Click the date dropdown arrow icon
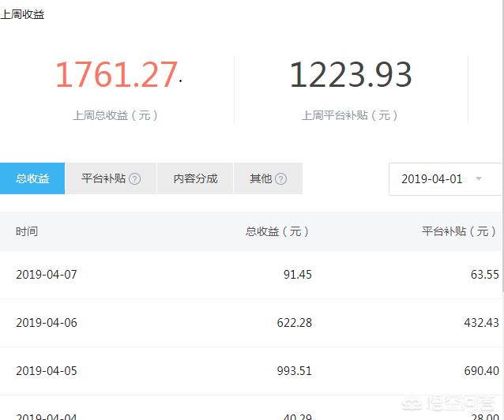This screenshot has width=504, height=420. click(479, 178)
